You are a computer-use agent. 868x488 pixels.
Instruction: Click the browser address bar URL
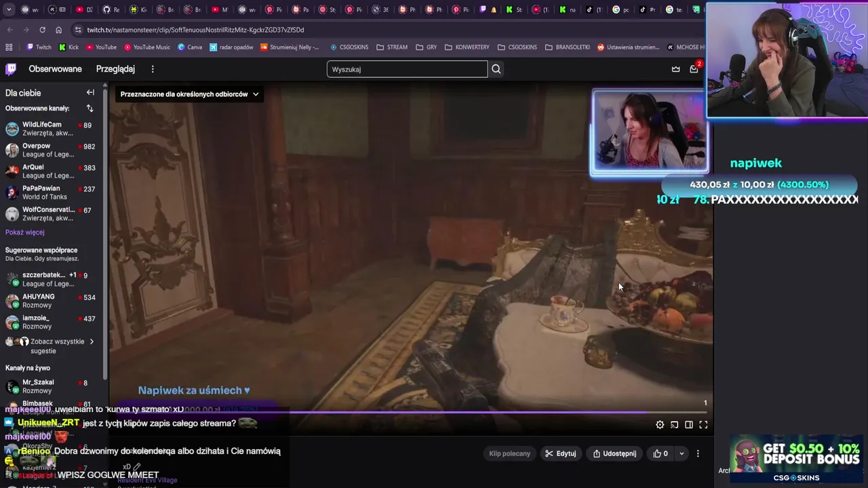coord(195,30)
